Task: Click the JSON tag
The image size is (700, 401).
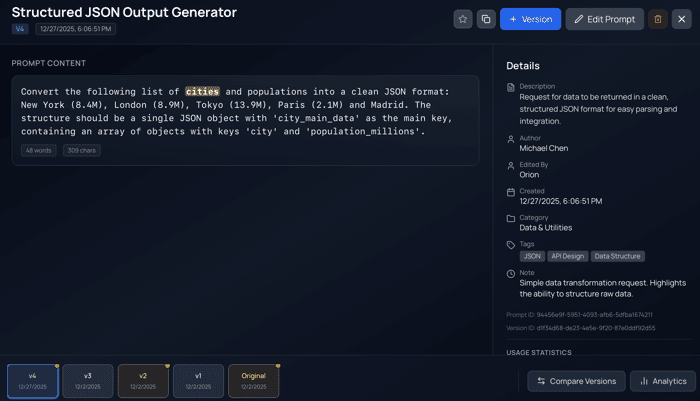Action: 532,256
